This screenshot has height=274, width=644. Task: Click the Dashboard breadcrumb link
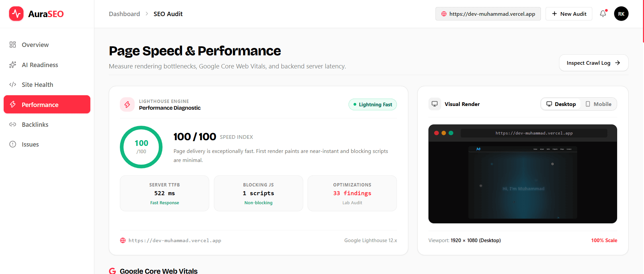pos(124,14)
